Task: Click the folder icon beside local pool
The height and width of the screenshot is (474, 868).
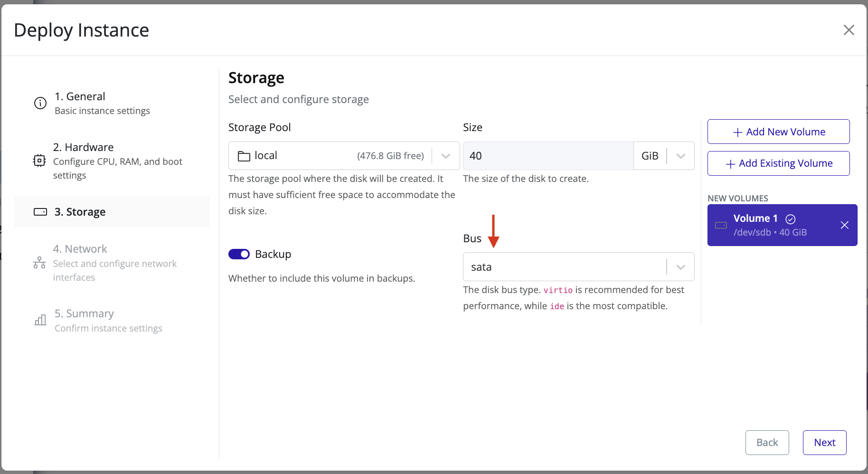Action: (244, 156)
